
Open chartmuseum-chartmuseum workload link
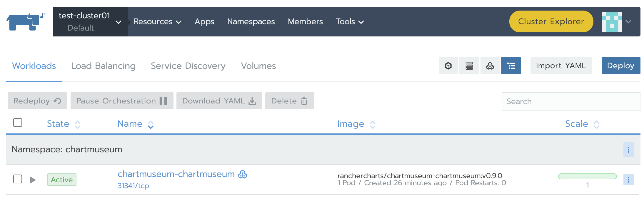pos(176,174)
